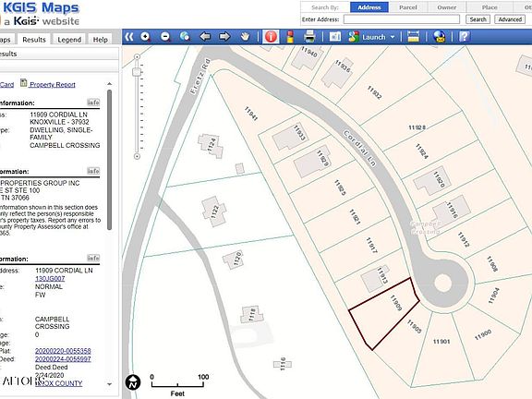This screenshot has height=399, width=532.
Task: Click the results panel vertical scrollbar thumb
Action: tap(109, 160)
